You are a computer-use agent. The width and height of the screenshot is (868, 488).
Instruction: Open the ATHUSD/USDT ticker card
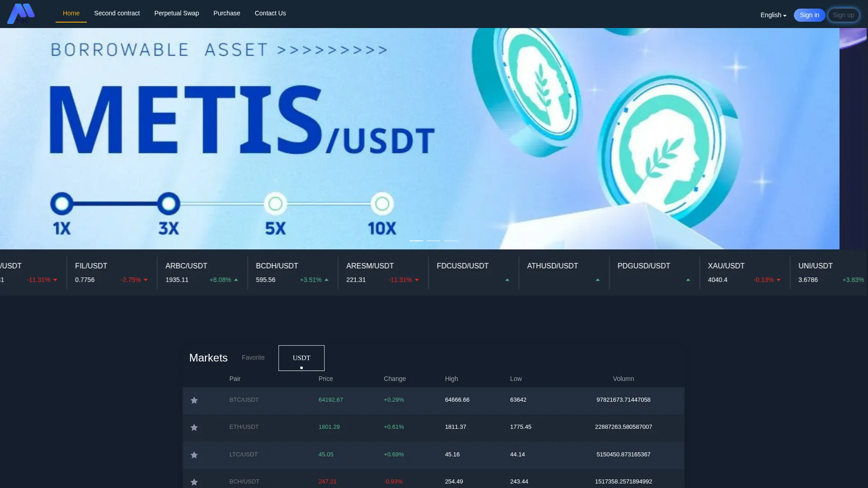click(x=564, y=272)
